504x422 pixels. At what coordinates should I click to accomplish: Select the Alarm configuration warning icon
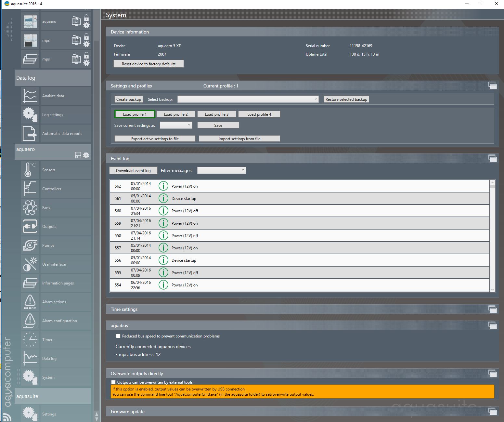pos(30,321)
